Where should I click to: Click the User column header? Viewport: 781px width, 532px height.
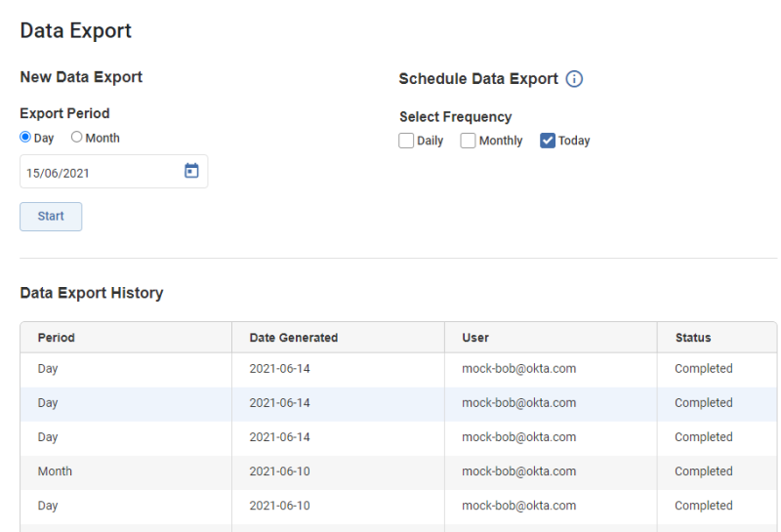pos(475,338)
